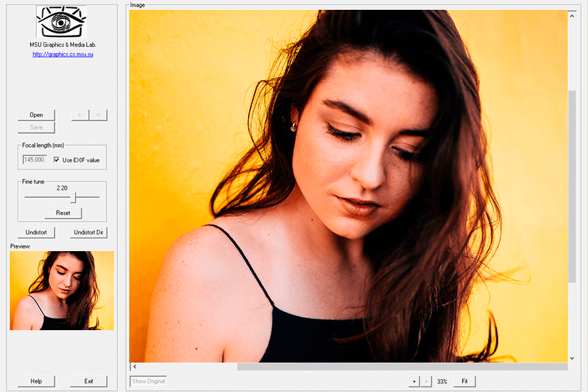Run Undistort on the photo
Viewport: 588px width, 392px height.
click(36, 232)
